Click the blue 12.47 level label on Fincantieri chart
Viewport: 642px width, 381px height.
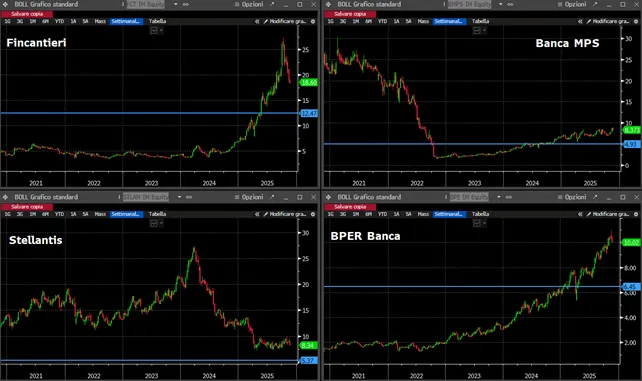[309, 113]
